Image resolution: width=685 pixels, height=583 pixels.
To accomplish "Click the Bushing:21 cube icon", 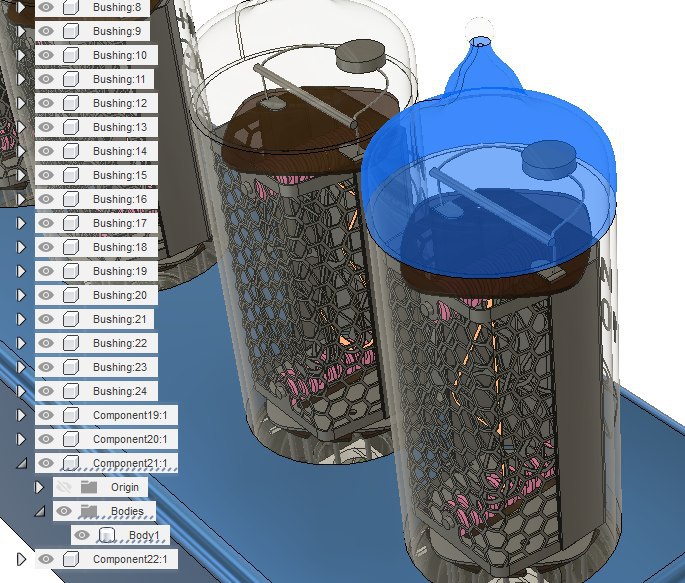I will tap(71, 319).
